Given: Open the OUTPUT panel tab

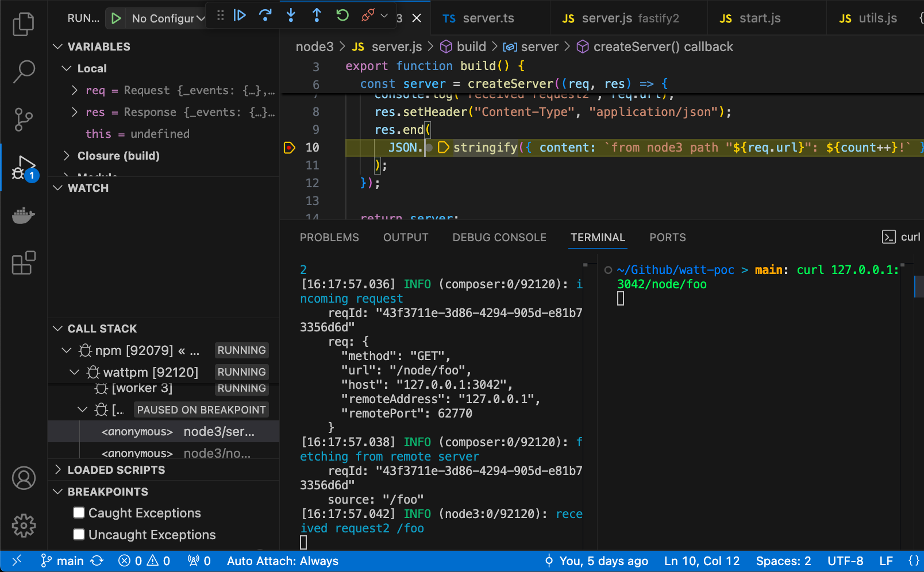Looking at the screenshot, I should [406, 237].
